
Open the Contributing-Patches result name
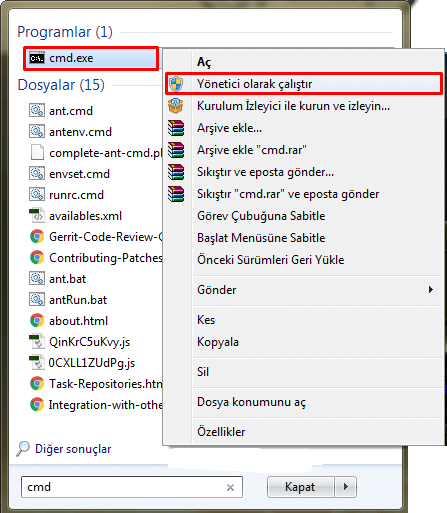(106, 258)
